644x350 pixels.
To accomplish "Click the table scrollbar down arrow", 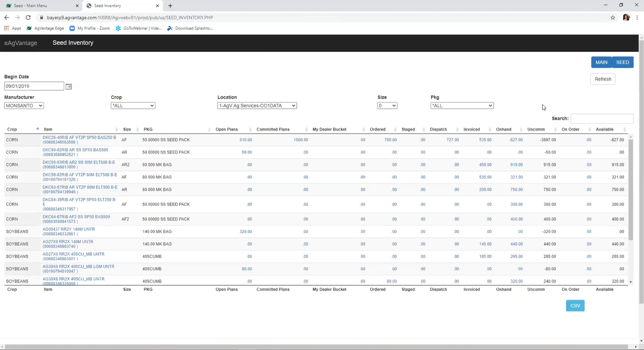I will pyautogui.click(x=631, y=282).
